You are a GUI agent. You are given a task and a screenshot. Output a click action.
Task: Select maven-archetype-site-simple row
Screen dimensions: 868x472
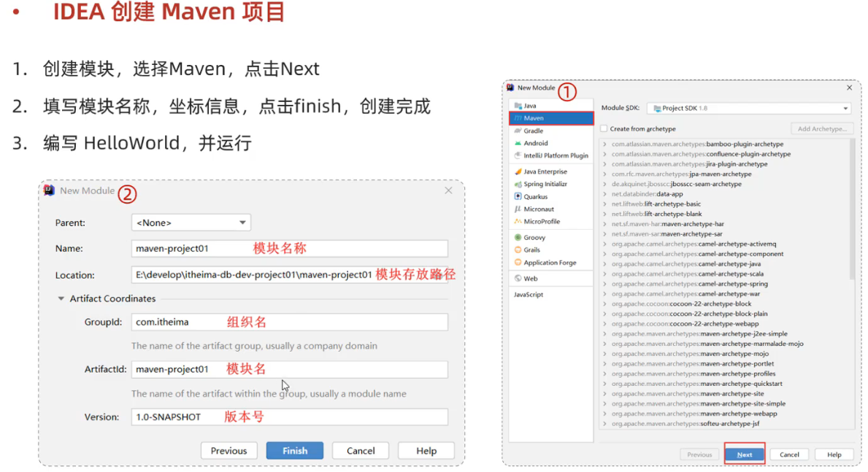(724, 404)
